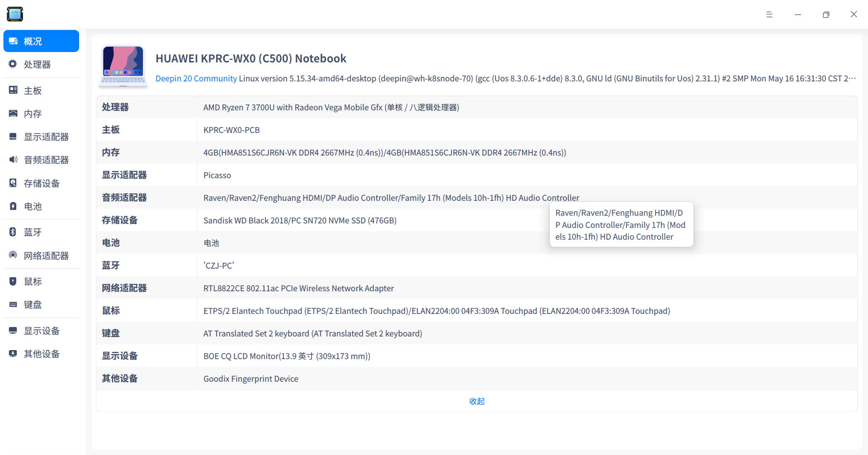
Task: Click the 'CZJ-PC' Bluetooth value
Action: point(219,265)
